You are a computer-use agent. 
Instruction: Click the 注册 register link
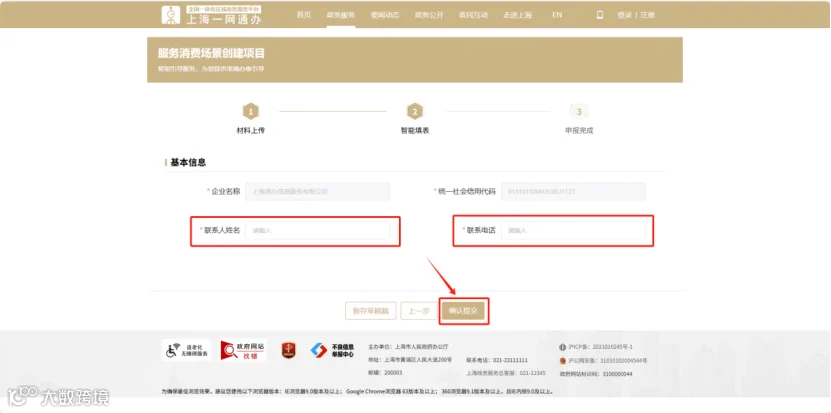pyautogui.click(x=648, y=15)
